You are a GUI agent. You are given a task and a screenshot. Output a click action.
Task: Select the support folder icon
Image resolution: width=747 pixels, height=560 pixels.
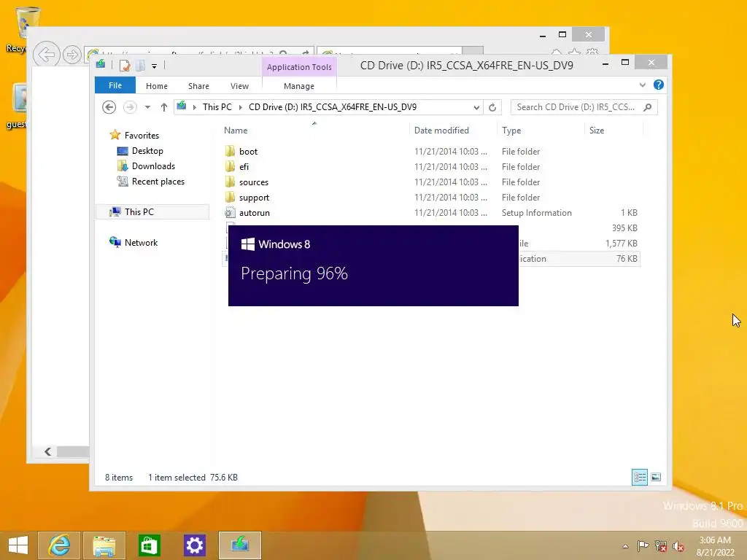point(230,197)
